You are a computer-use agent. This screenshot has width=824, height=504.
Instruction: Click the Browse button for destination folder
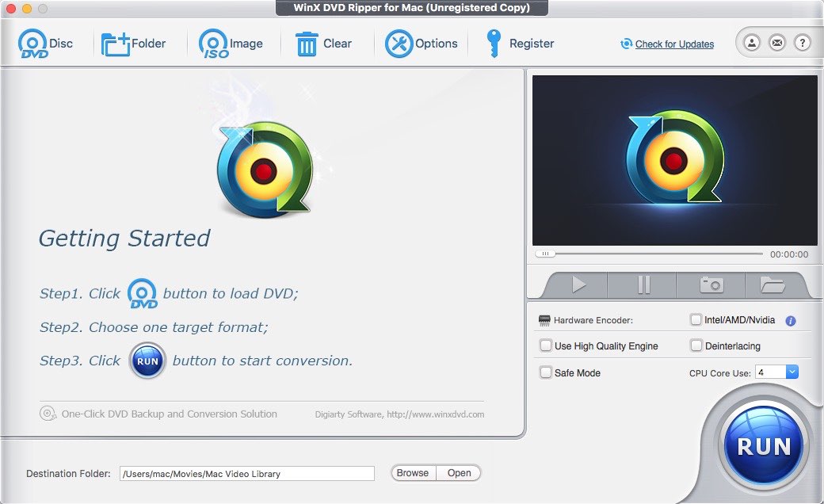(412, 472)
